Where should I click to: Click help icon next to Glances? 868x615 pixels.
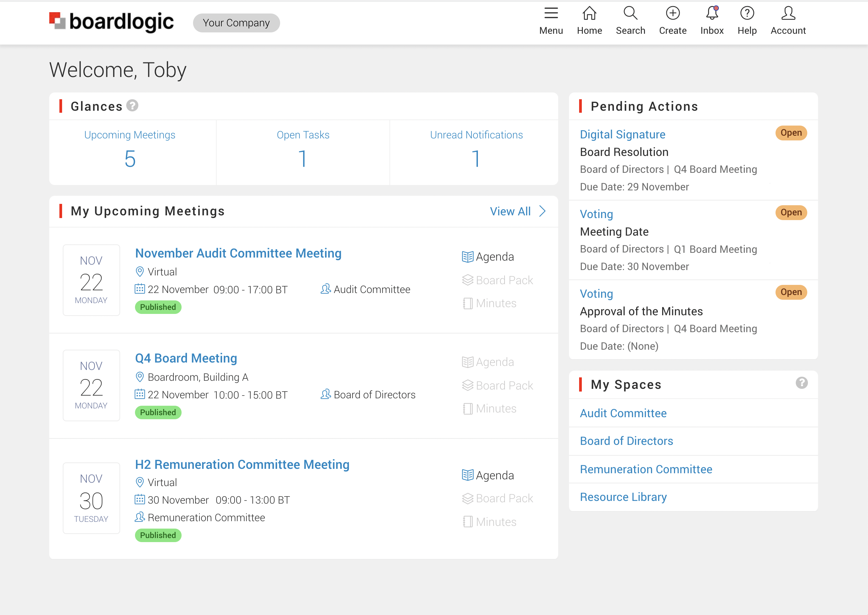[132, 106]
